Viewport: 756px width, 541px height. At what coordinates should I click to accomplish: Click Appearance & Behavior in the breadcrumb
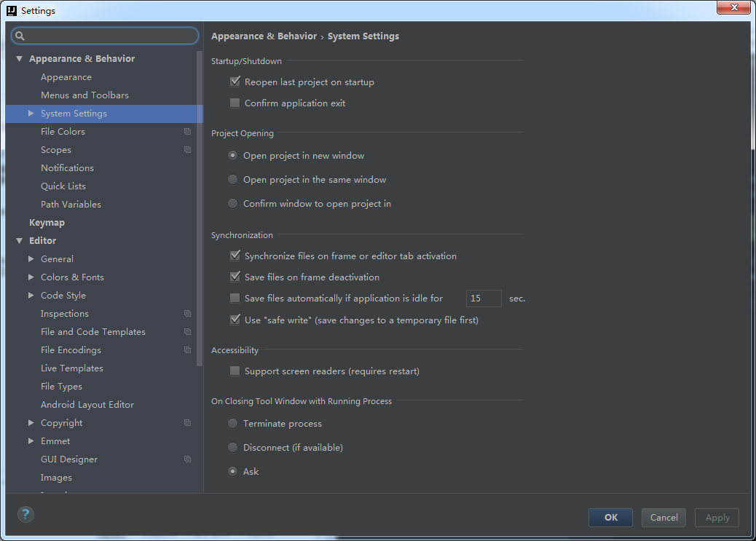[264, 36]
